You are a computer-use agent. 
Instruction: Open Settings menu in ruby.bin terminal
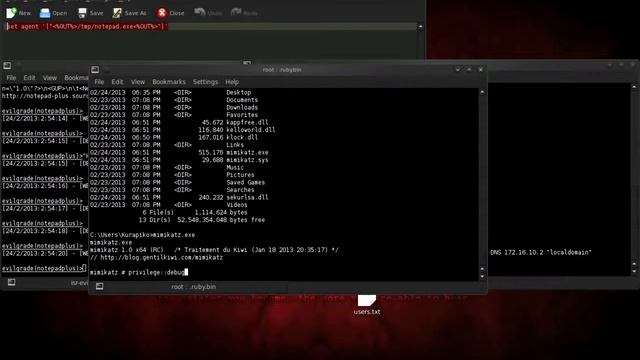coord(205,82)
